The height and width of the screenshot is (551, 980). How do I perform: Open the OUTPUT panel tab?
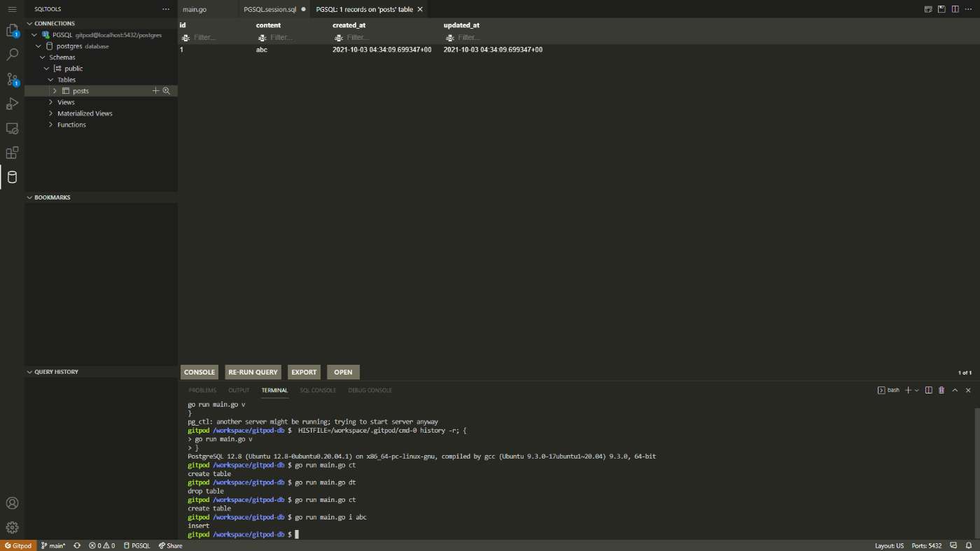pos(239,390)
